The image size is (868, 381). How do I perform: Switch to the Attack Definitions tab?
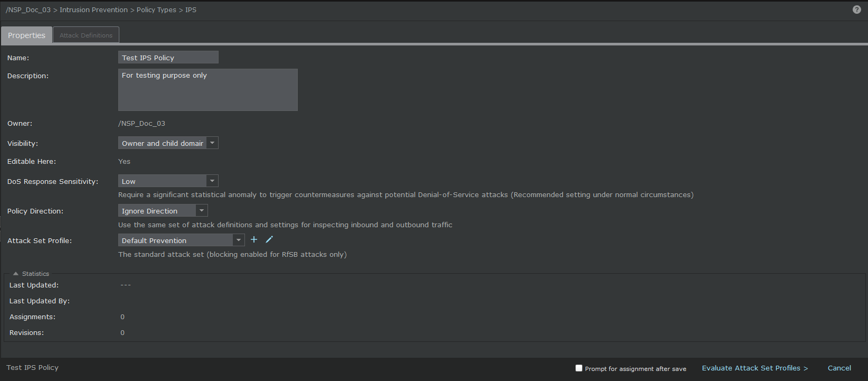[86, 35]
